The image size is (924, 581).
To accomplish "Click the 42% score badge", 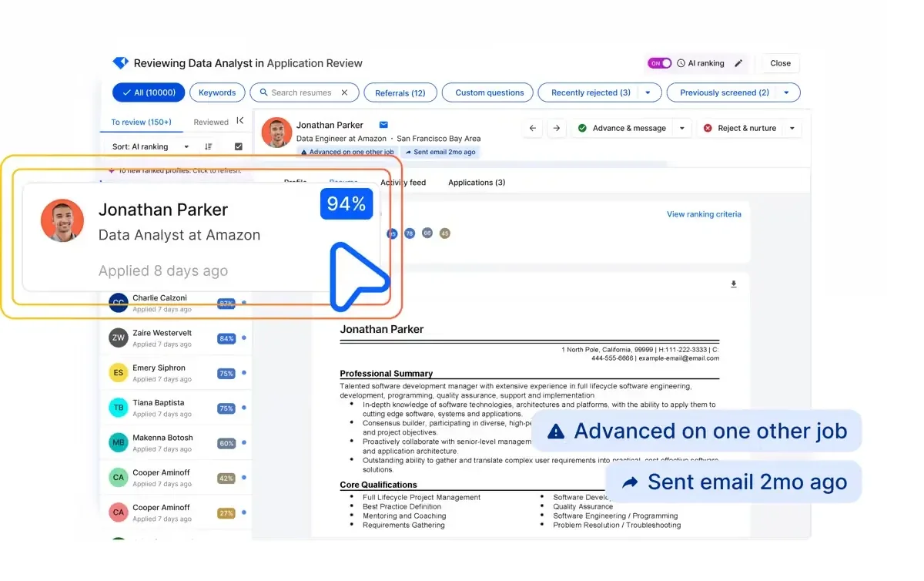I will (x=226, y=478).
